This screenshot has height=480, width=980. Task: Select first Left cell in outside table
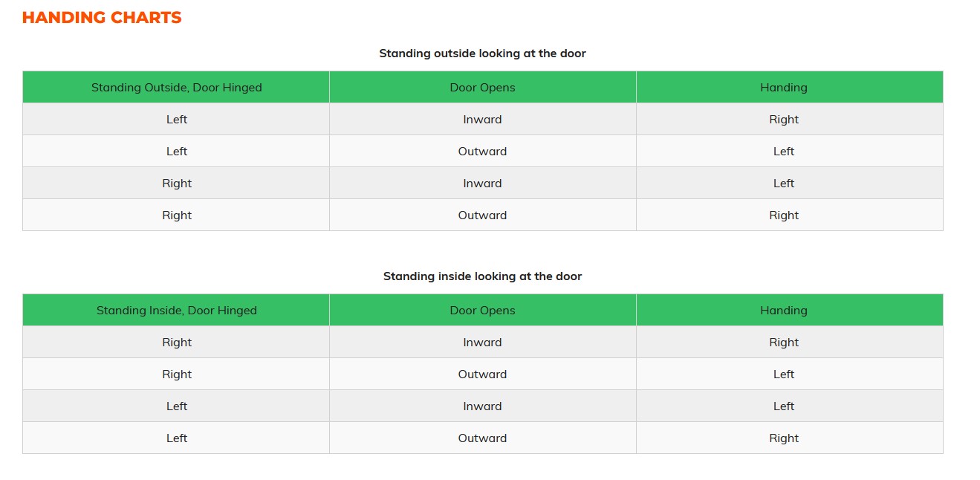pos(176,119)
